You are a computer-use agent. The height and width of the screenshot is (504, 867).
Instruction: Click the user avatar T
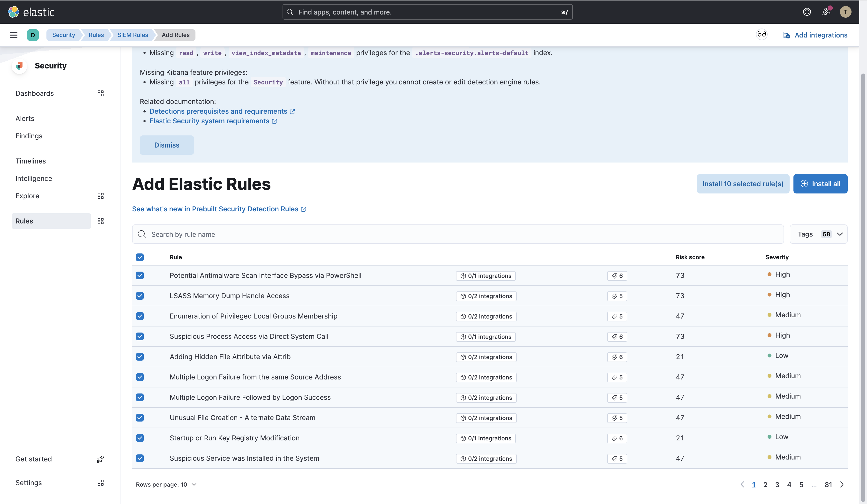click(x=845, y=12)
